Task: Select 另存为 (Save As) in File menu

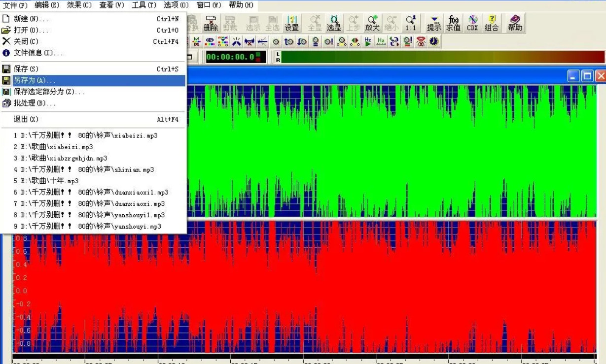Action: click(35, 80)
